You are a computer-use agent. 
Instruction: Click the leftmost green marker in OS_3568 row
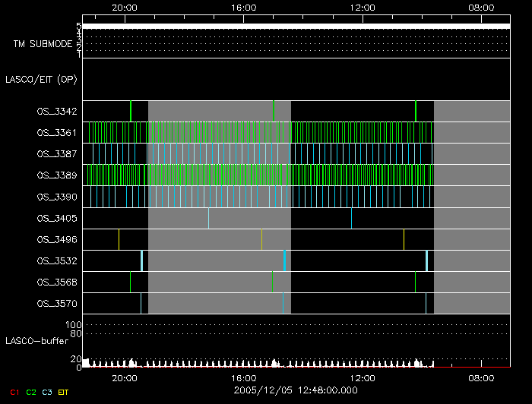[x=130, y=282]
